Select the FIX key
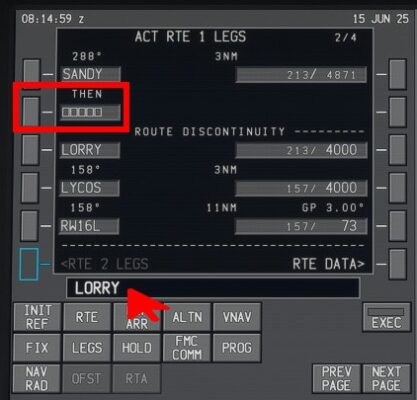This screenshot has height=400, width=417. pos(37,348)
